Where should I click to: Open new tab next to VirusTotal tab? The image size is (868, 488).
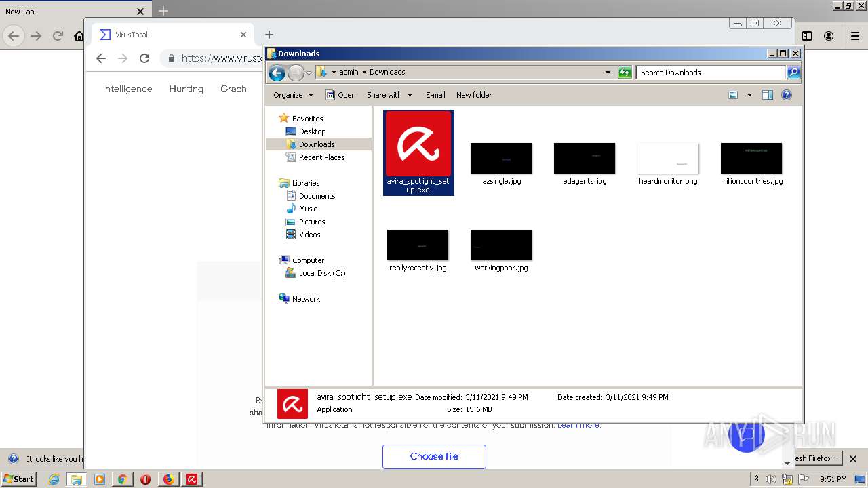click(269, 35)
